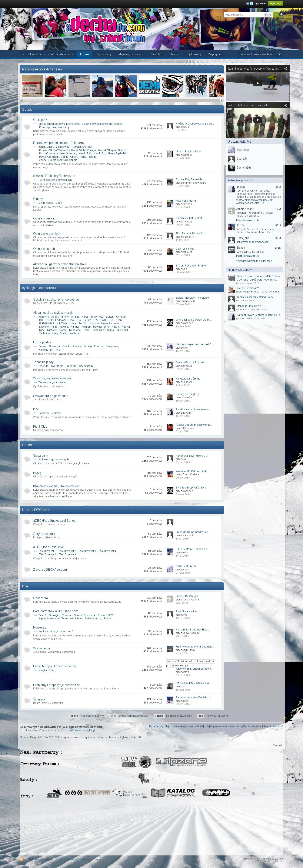Click the green search magnifier button

pos(276,15)
